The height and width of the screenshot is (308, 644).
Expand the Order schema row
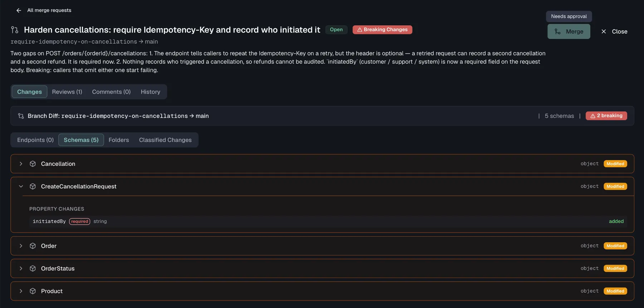click(21, 246)
